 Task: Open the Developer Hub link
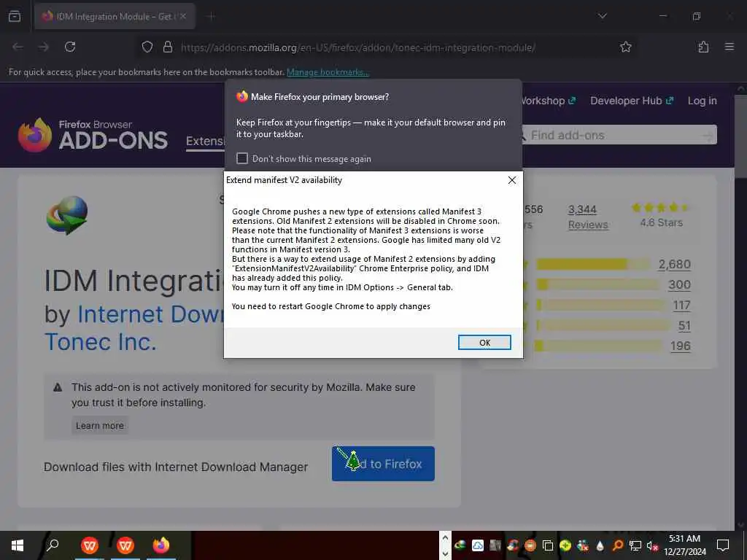[632, 101]
